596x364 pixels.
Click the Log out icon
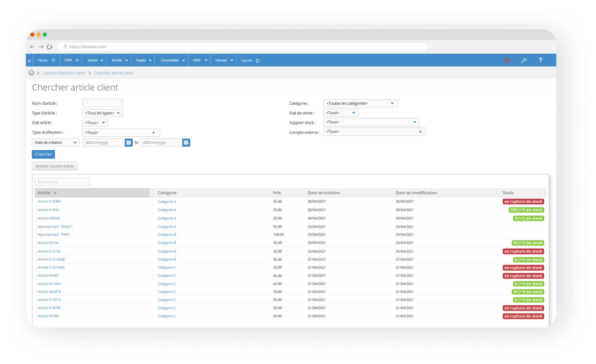click(x=258, y=61)
